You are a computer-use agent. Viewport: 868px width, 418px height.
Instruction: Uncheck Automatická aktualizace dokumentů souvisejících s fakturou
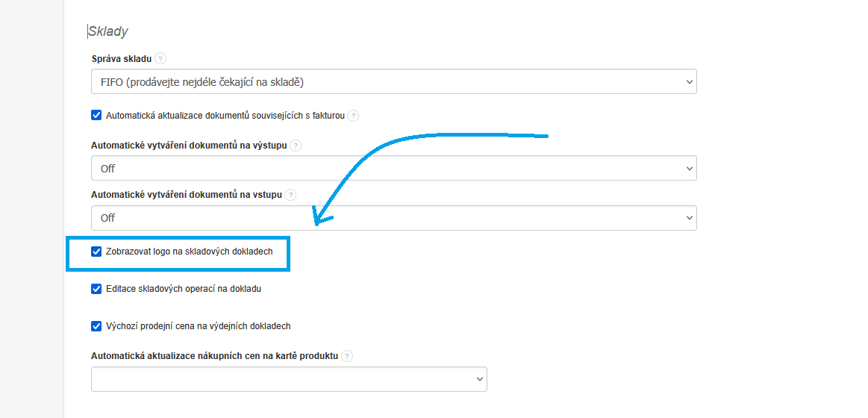click(96, 115)
